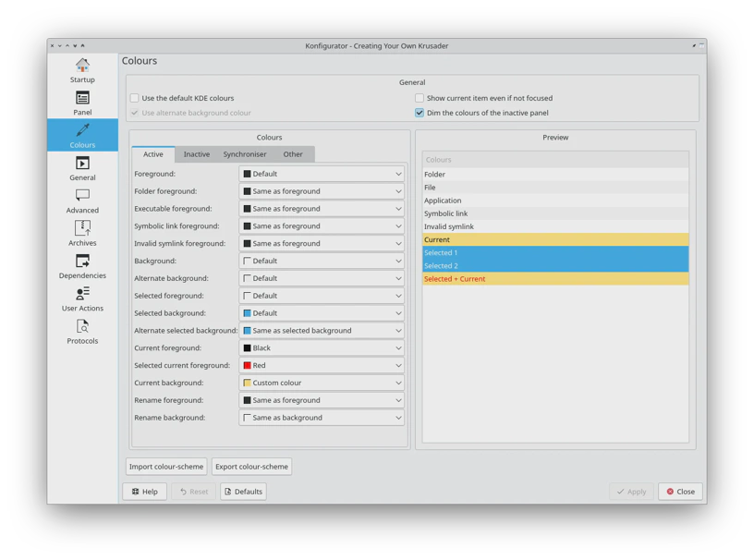The image size is (754, 560).
Task: Enable Show current item even if not focused
Action: [420, 98]
